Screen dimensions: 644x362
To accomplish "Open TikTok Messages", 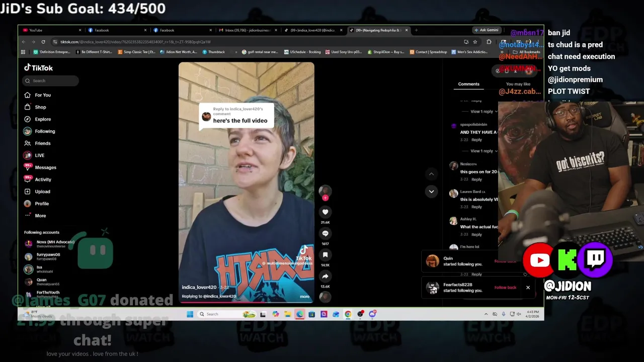I will point(40,167).
